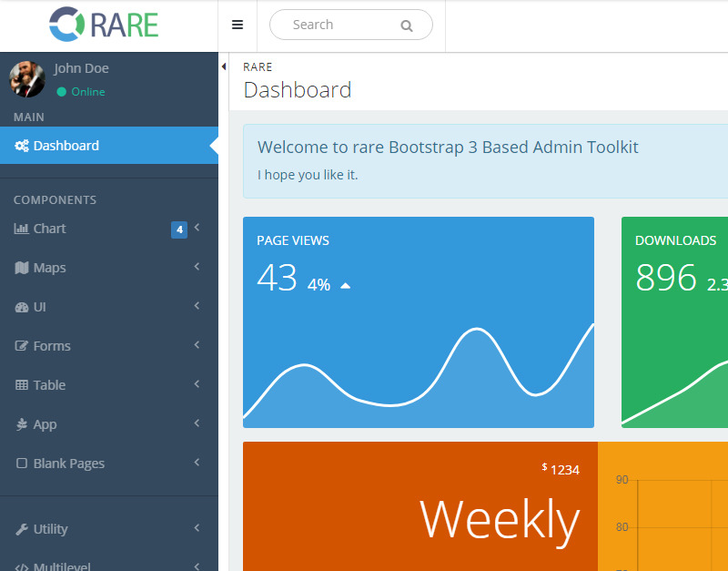Toggle the sidebar with the hamburger button
This screenshot has height=571, width=728.
click(238, 25)
